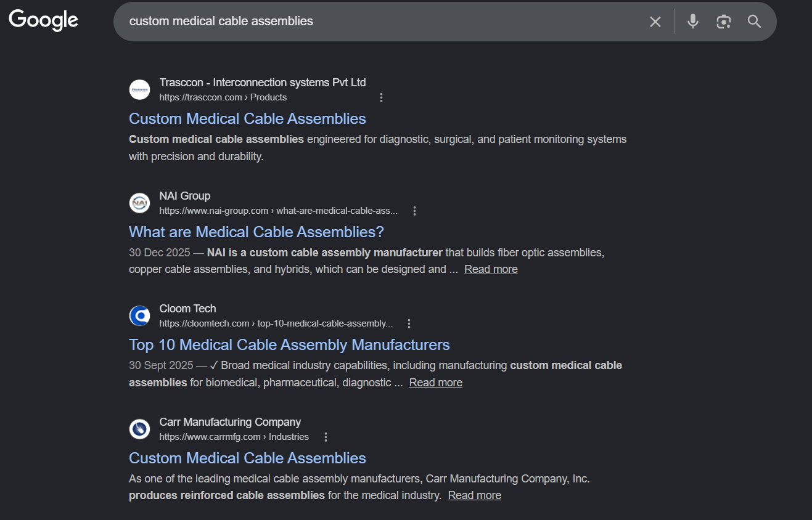Start voice search with the microphone icon

point(693,22)
